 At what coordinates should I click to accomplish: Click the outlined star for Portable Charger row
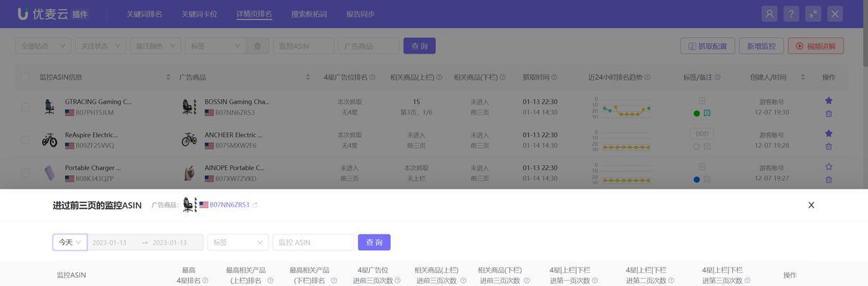[829, 167]
